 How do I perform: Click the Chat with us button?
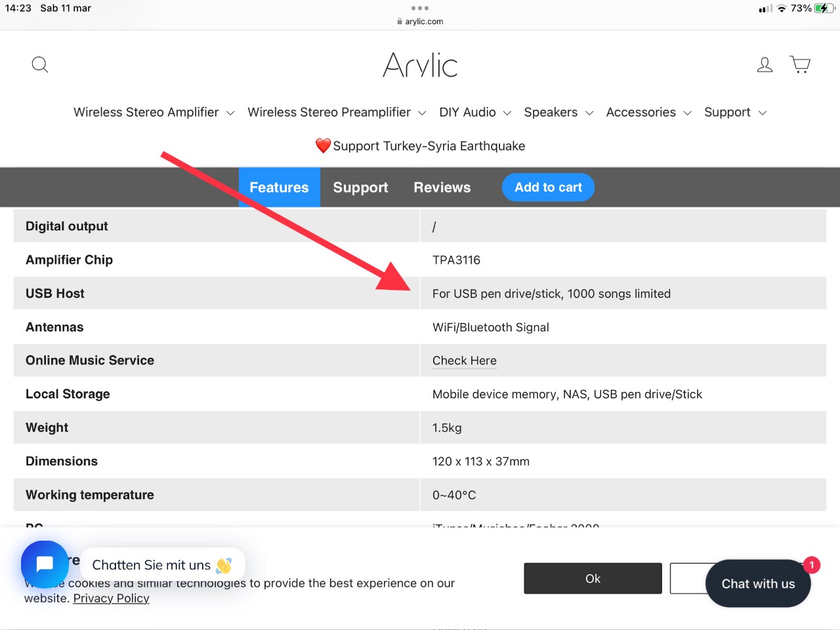click(x=758, y=583)
